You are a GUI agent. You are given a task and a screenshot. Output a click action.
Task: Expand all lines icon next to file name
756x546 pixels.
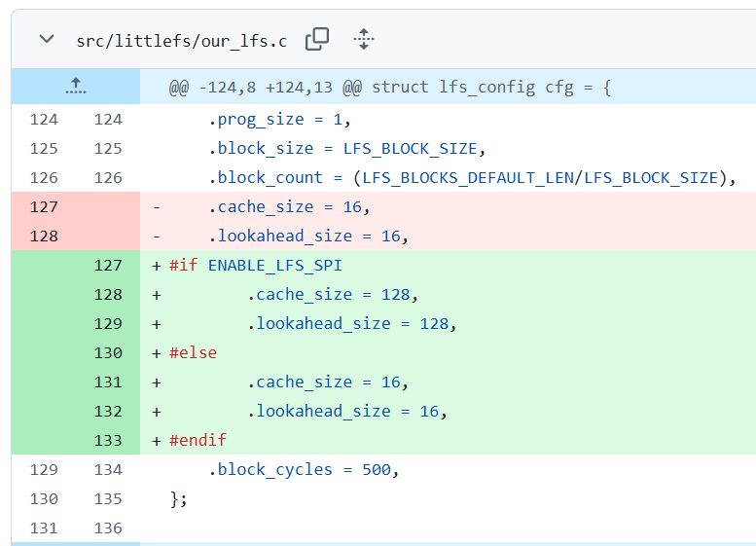(364, 39)
